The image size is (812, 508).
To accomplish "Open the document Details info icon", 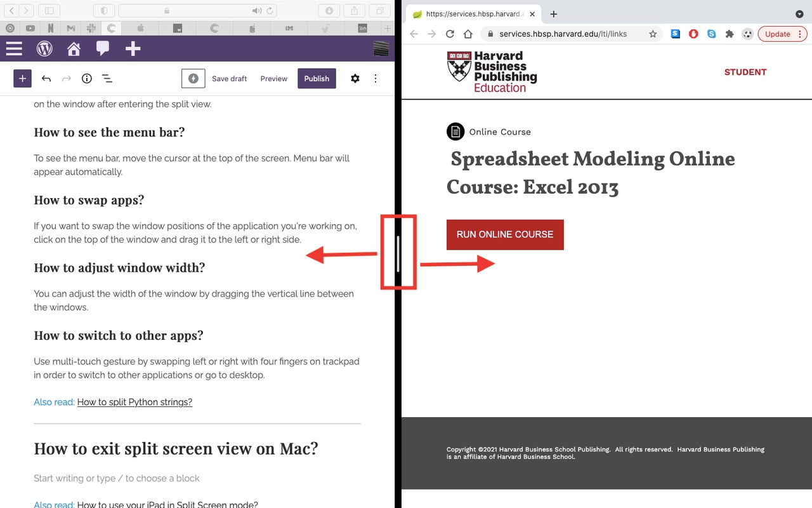I will pyautogui.click(x=86, y=78).
